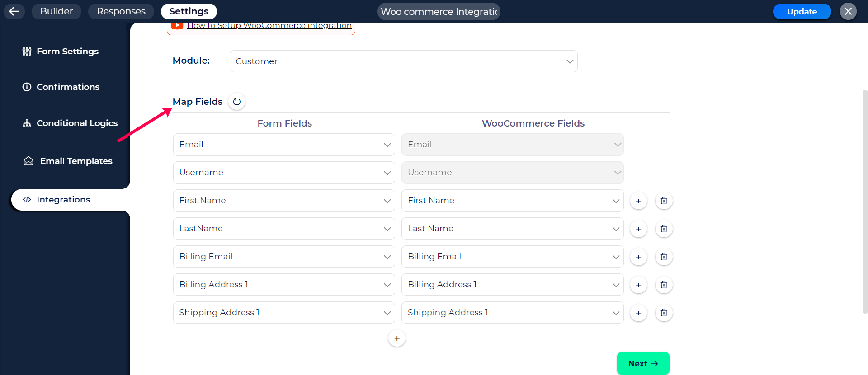The image size is (868, 375).
Task: Add new field mapping at bottom
Action: [396, 338]
